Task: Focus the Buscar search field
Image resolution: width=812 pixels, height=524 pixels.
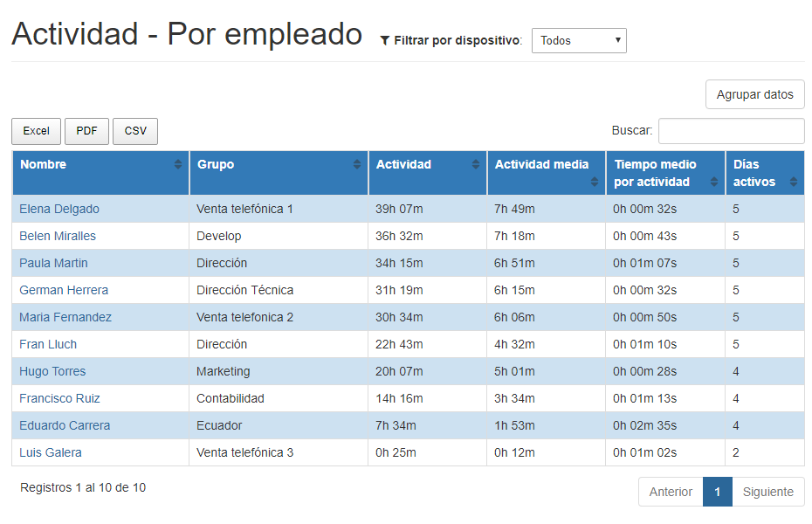Action: click(x=731, y=131)
